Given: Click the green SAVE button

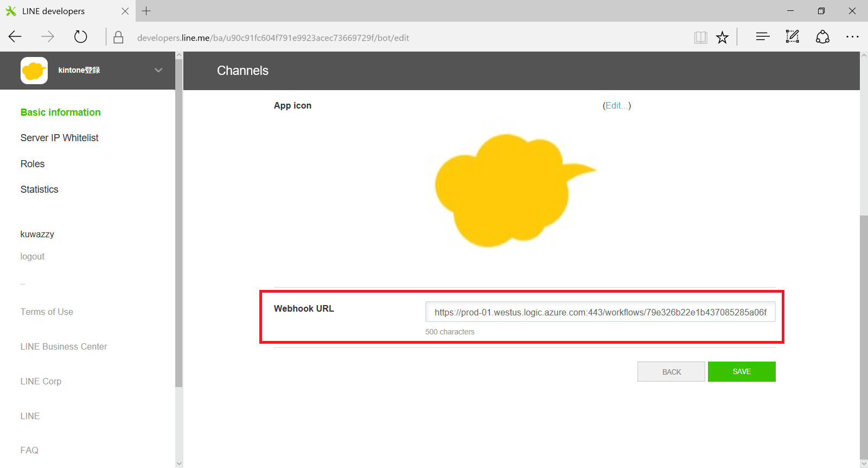Looking at the screenshot, I should pyautogui.click(x=742, y=372).
